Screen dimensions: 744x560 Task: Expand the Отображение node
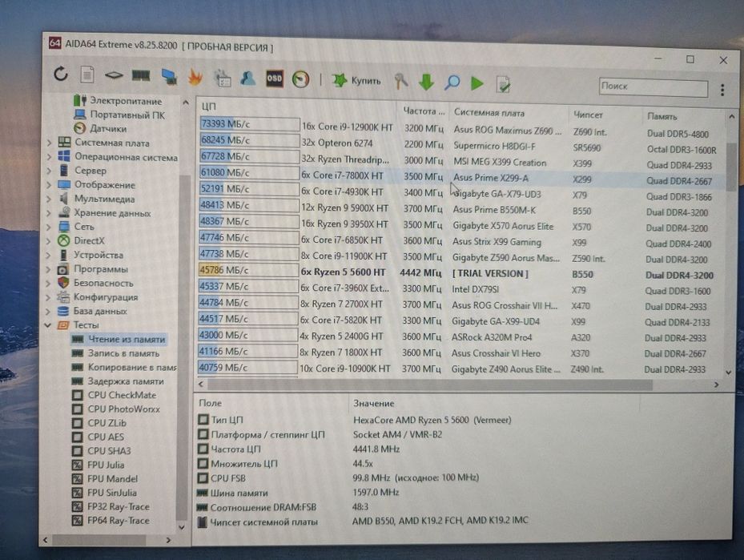(49, 184)
